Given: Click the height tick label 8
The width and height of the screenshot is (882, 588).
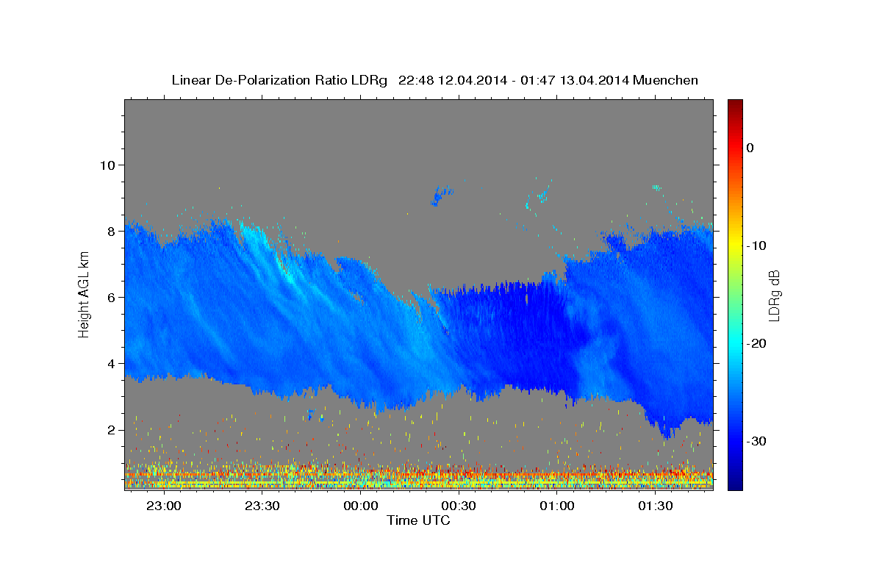Looking at the screenshot, I should point(110,231).
